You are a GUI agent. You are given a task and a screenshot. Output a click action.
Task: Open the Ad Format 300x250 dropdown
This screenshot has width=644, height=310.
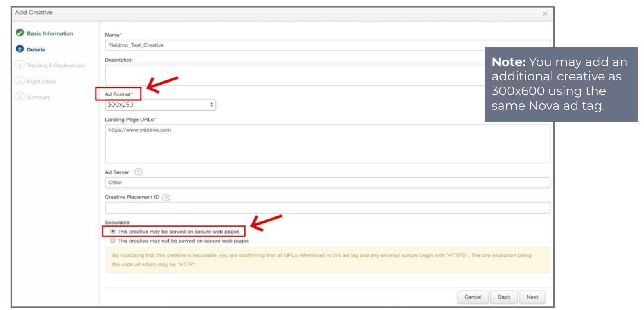pyautogui.click(x=160, y=105)
